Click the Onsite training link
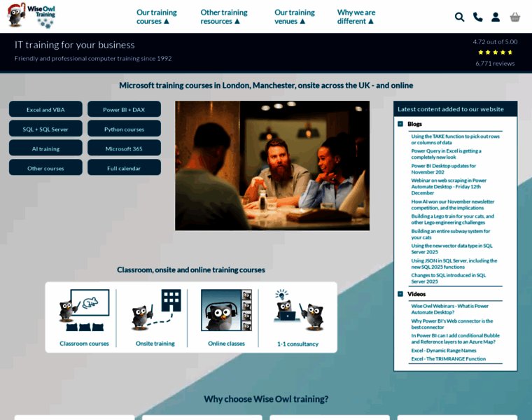 tap(155, 344)
